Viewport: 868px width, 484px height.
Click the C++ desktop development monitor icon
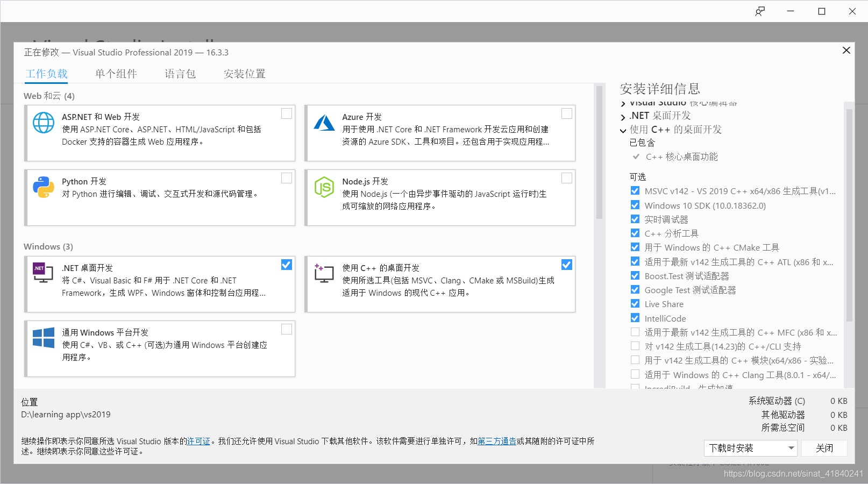[x=324, y=273]
